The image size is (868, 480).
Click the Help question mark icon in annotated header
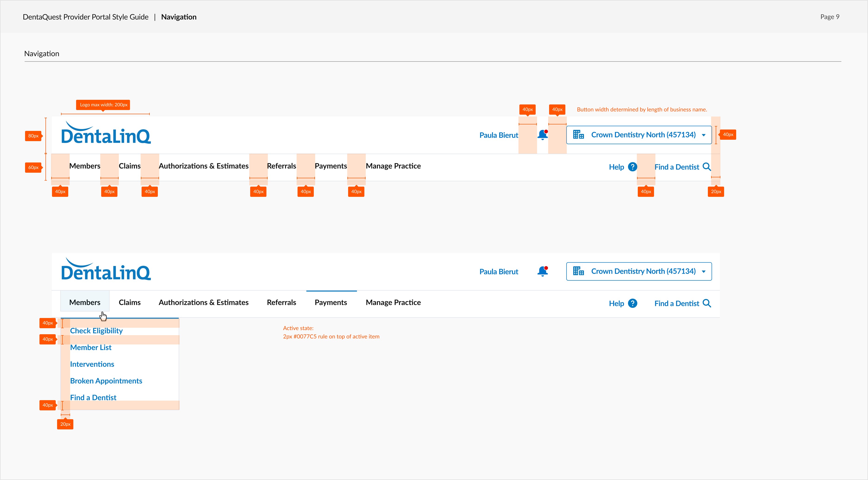coord(632,167)
